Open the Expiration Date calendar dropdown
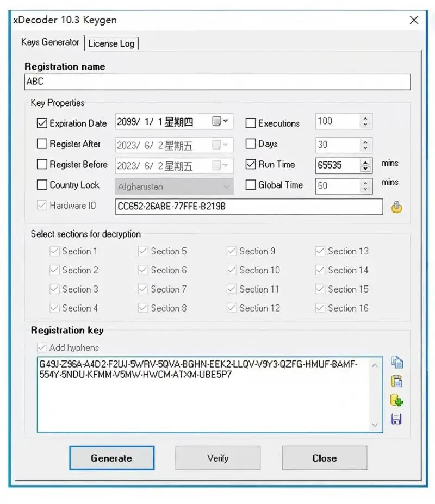The height and width of the screenshot is (504, 435). pyautogui.click(x=221, y=121)
